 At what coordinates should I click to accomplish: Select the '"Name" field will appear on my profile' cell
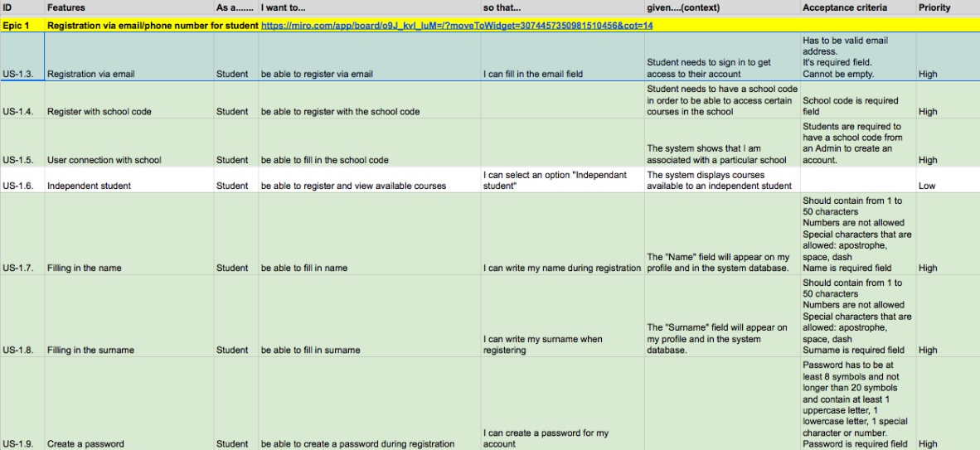pyautogui.click(x=722, y=234)
